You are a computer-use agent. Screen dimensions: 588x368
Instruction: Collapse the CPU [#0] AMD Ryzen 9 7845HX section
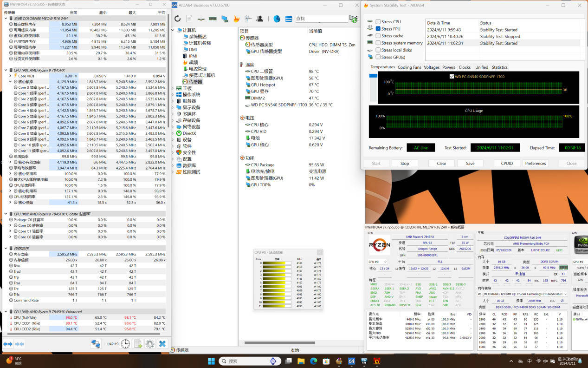(x=6, y=70)
